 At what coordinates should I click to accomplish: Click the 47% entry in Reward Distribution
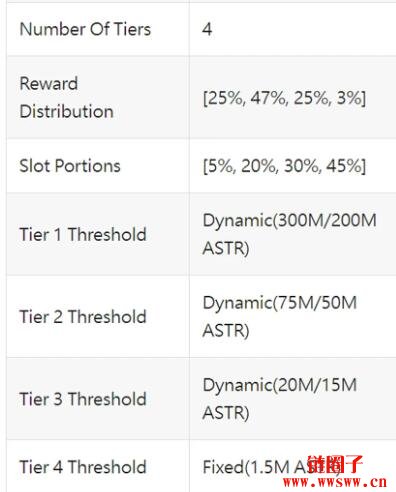(268, 98)
